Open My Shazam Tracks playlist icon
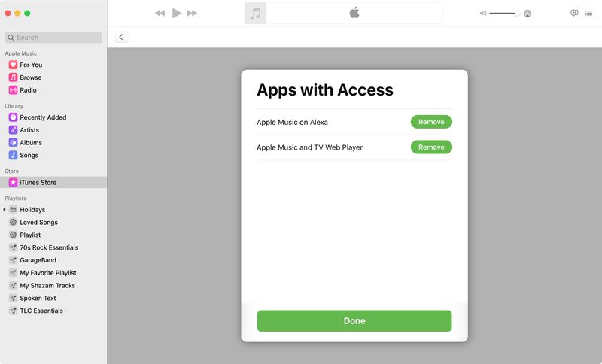 click(13, 286)
